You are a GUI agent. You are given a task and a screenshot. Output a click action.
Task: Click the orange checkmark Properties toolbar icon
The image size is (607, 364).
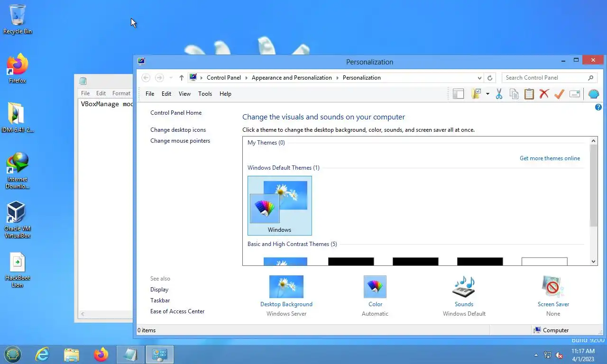point(560,94)
